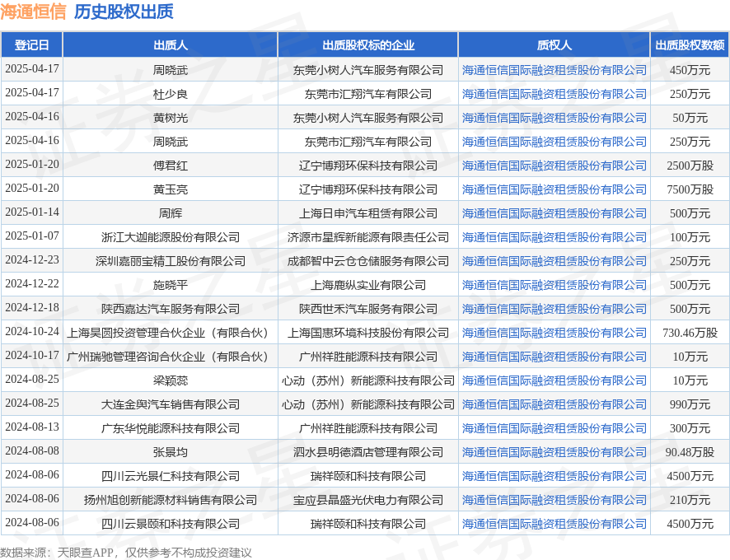Click the 7500万股 amount cell
Screen dimensions: 730x560
coord(690,189)
